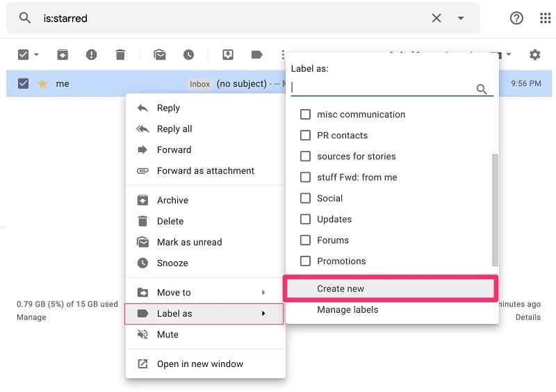Viewport: 556px width, 392px height.
Task: Check the sources for stories label
Action: pyautogui.click(x=305, y=156)
